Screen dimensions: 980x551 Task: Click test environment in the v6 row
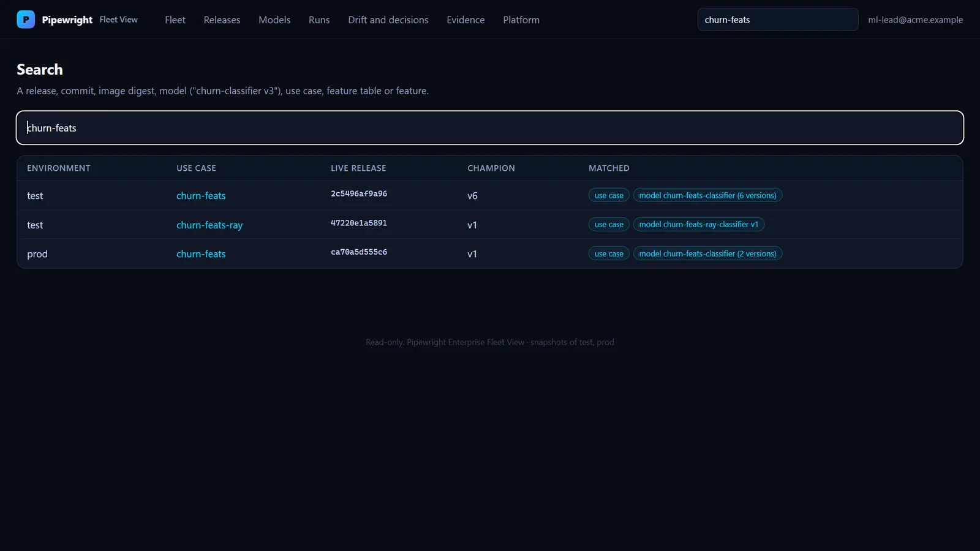(35, 196)
